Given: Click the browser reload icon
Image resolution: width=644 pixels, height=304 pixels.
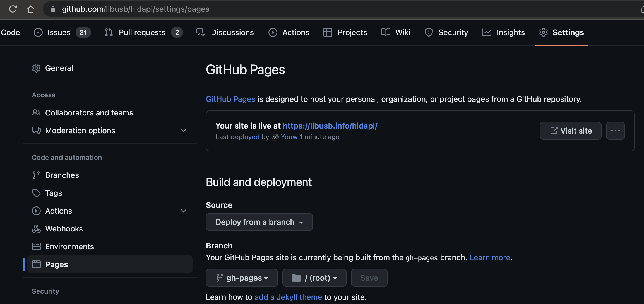Looking at the screenshot, I should pyautogui.click(x=13, y=9).
